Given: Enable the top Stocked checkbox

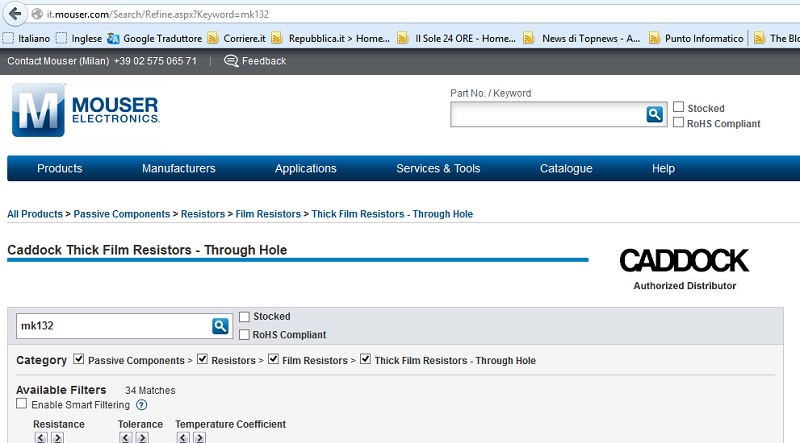Looking at the screenshot, I should [x=678, y=107].
